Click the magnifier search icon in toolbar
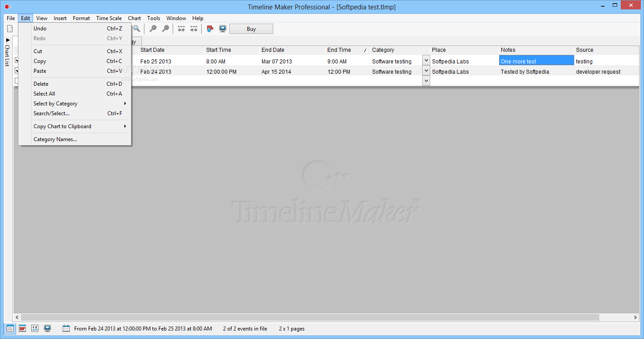 (136, 29)
